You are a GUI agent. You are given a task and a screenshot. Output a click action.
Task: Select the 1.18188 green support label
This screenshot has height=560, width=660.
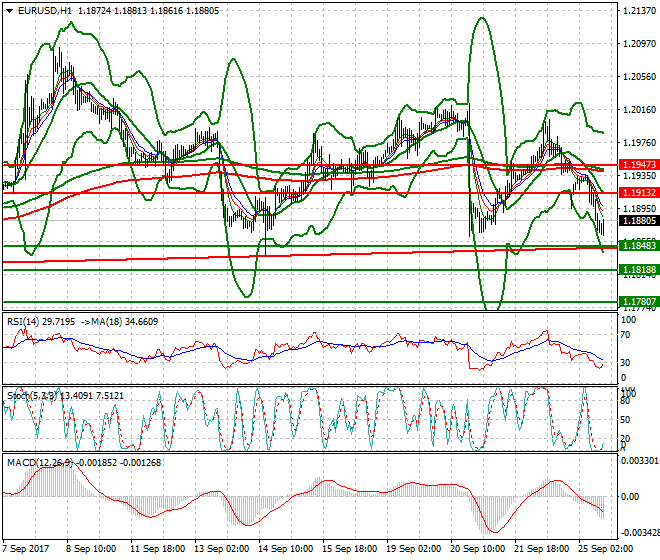pyautogui.click(x=637, y=270)
